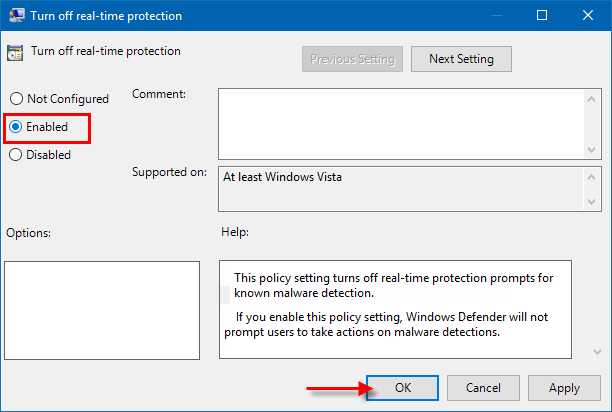Go to Next Setting
Viewport: 612px width, 412px height.
(x=460, y=59)
